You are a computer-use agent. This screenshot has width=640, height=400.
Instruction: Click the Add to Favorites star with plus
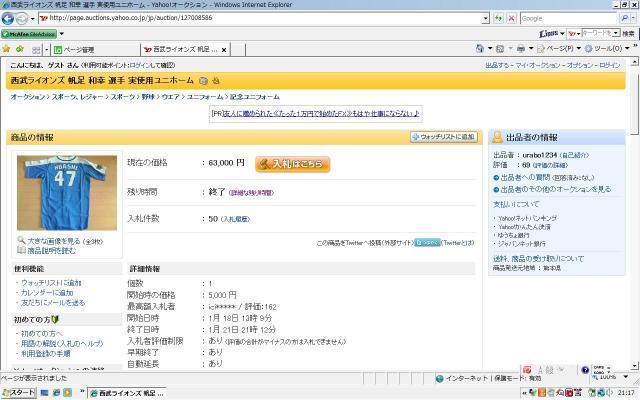pos(20,49)
